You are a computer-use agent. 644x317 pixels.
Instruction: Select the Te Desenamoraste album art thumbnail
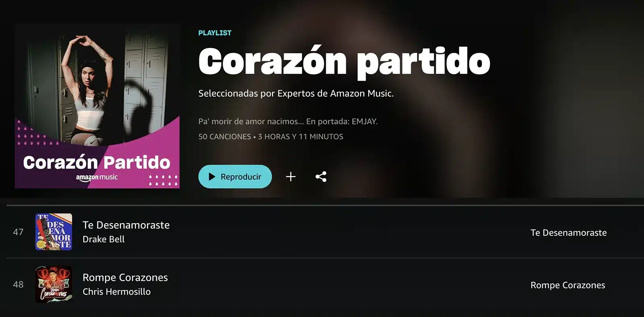[x=54, y=232]
